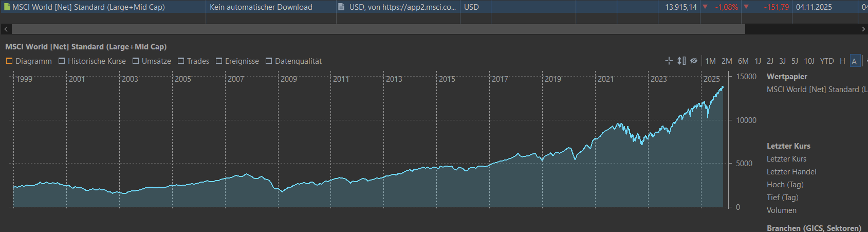
Task: Click the Kein automatischer Download cell
Action: coord(261,7)
